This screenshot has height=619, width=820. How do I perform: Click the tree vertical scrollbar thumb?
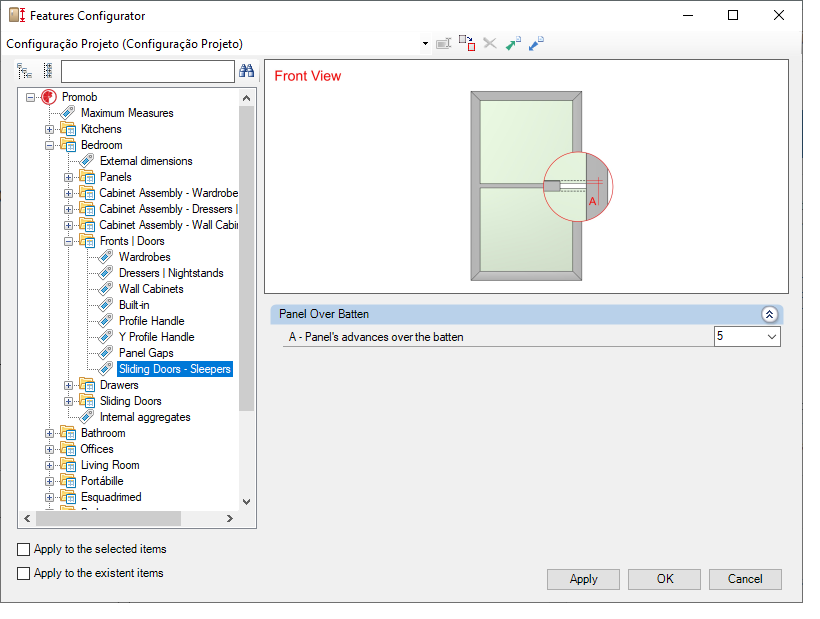tap(246, 259)
